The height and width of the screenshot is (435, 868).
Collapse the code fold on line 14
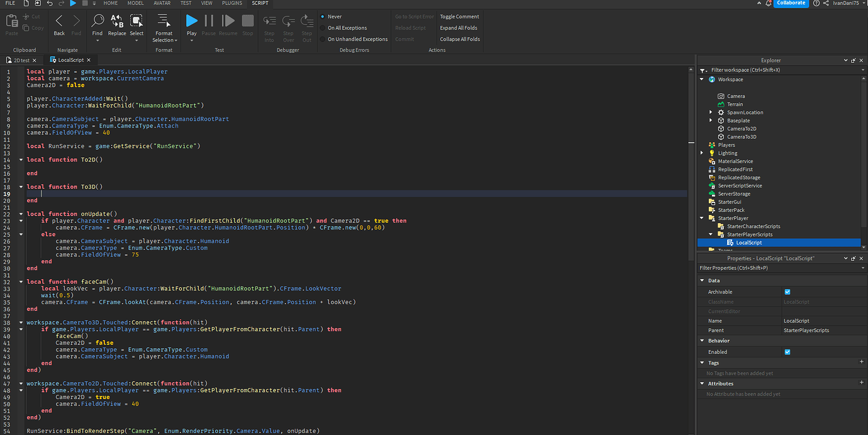(20, 159)
